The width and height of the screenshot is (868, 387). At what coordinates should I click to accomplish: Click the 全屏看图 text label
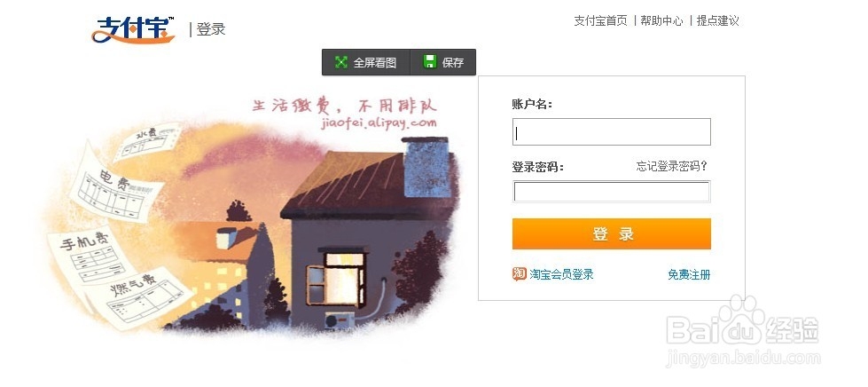coord(375,63)
